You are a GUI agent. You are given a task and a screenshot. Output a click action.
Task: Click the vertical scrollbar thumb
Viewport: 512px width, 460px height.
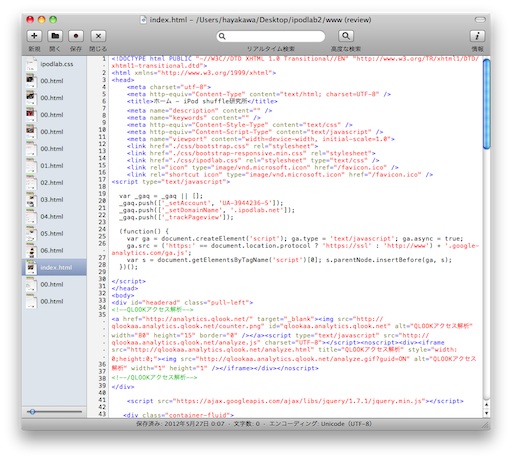[486, 104]
